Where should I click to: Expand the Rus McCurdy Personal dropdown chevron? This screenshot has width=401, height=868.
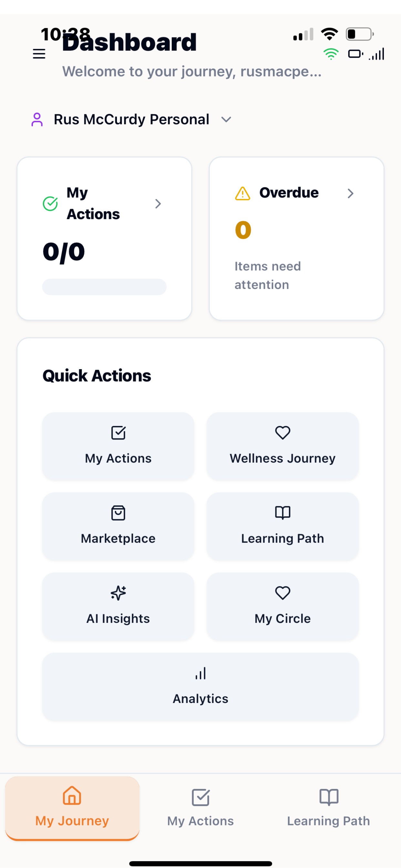pos(226,119)
